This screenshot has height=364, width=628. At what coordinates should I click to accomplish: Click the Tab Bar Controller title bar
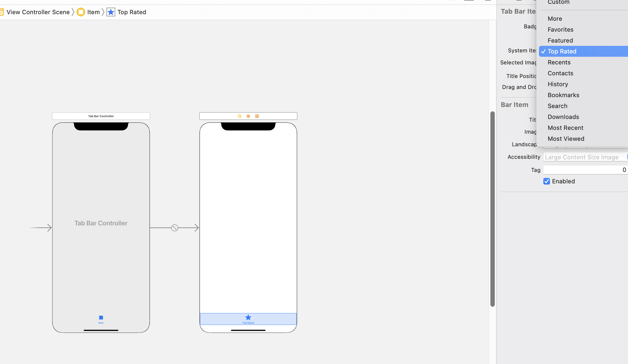pyautogui.click(x=101, y=116)
